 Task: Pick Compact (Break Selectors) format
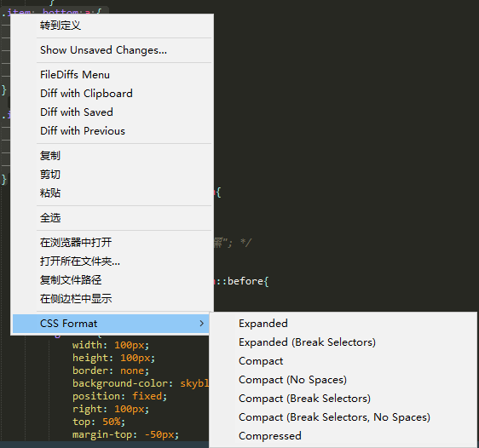pos(343,399)
